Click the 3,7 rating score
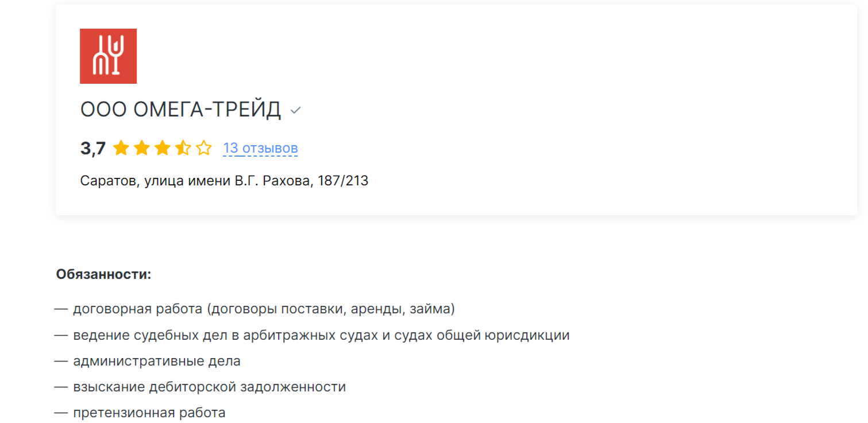 tap(93, 149)
